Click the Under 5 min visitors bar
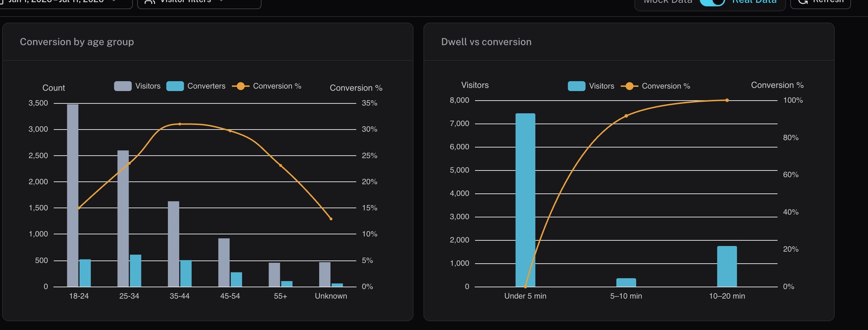 click(x=525, y=200)
